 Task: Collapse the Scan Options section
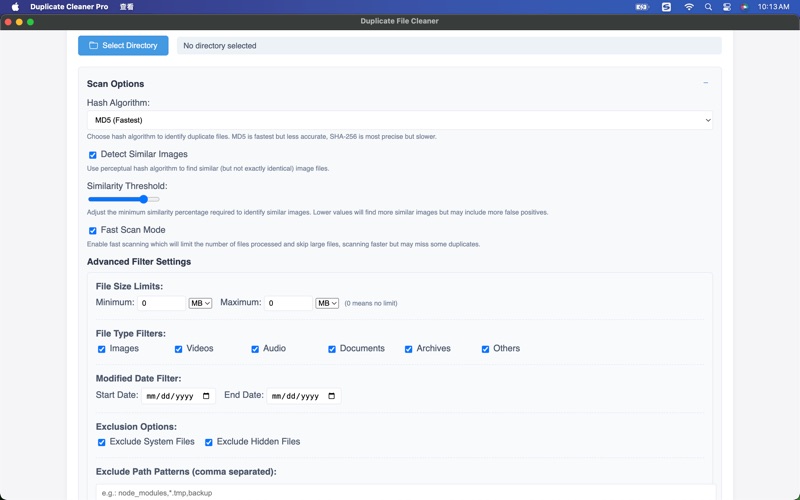click(705, 83)
